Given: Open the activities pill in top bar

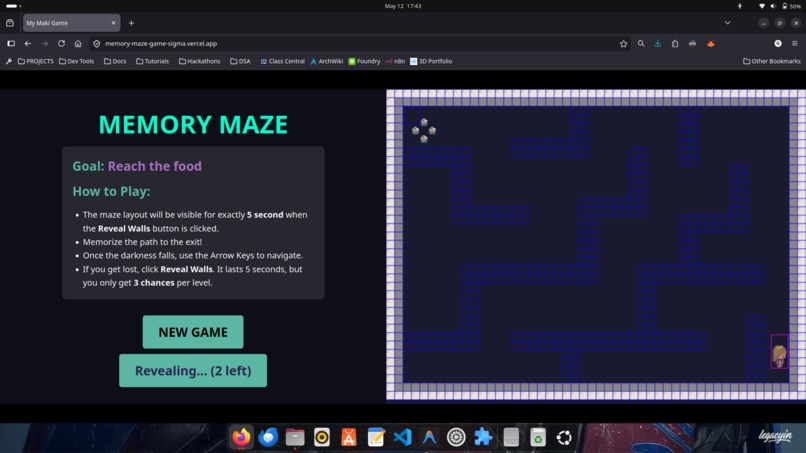Looking at the screenshot, I should 13,6.
